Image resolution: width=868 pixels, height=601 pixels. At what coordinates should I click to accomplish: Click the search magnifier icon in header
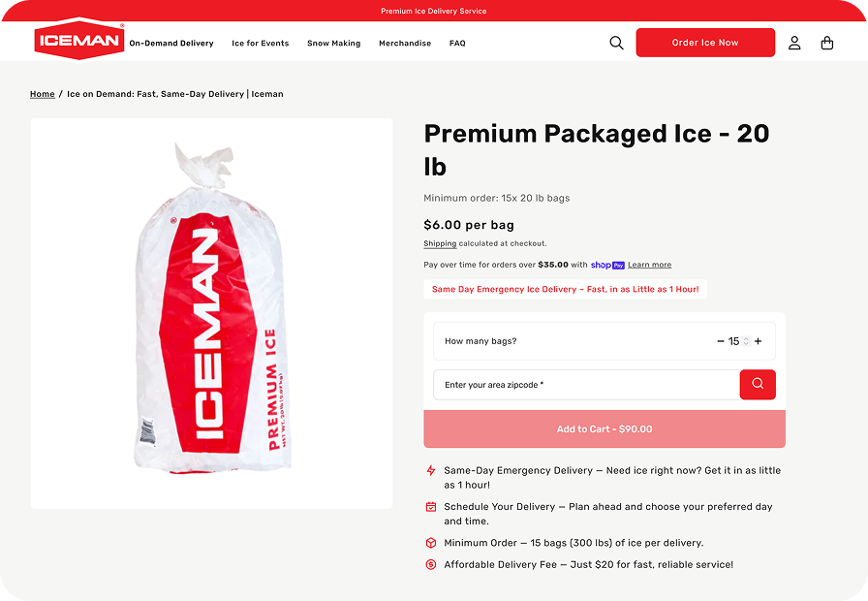click(616, 43)
